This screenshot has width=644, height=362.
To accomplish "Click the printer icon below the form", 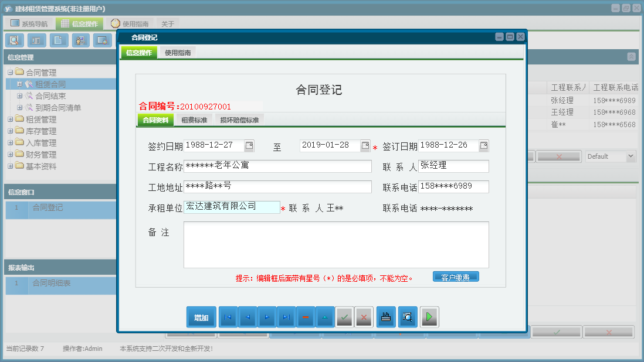I will pyautogui.click(x=385, y=316).
